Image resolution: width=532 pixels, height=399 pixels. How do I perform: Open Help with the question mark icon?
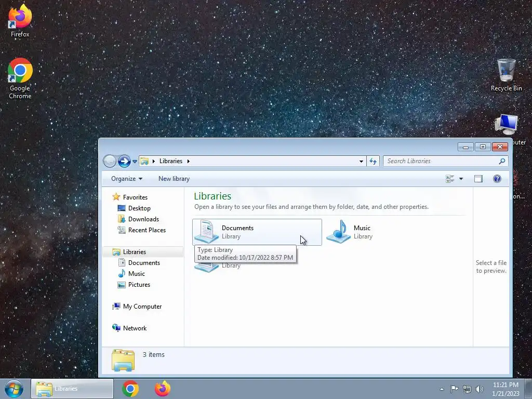pos(497,179)
